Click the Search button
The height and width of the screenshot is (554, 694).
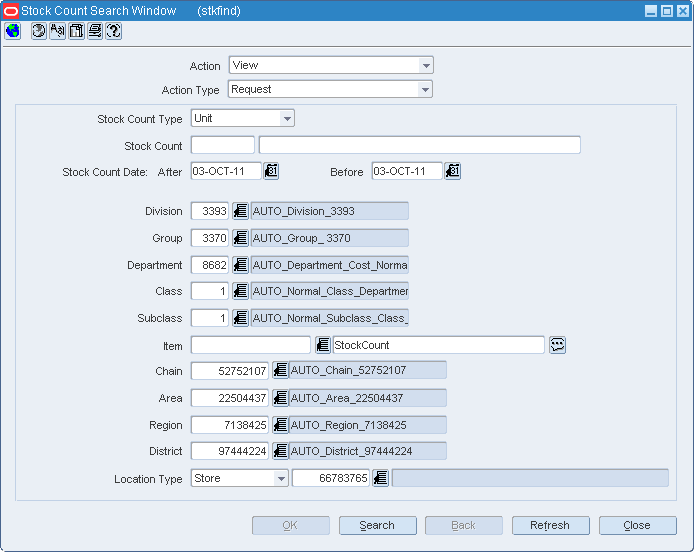coord(378,525)
